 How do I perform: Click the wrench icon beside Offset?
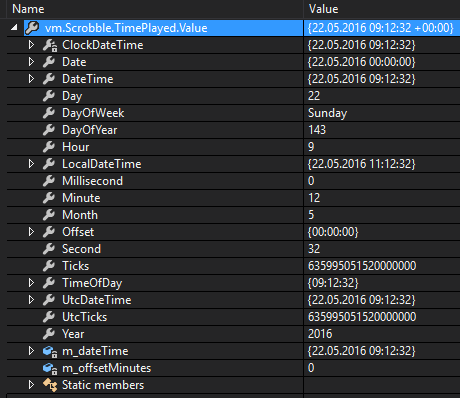click(49, 232)
